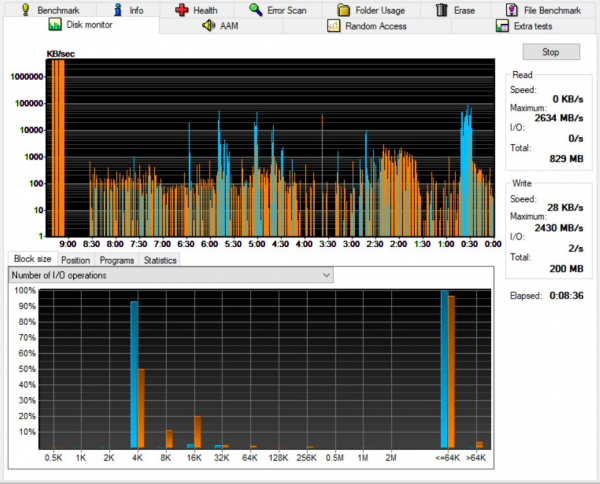
Task: Click the red cross Health icon
Action: pos(181,9)
